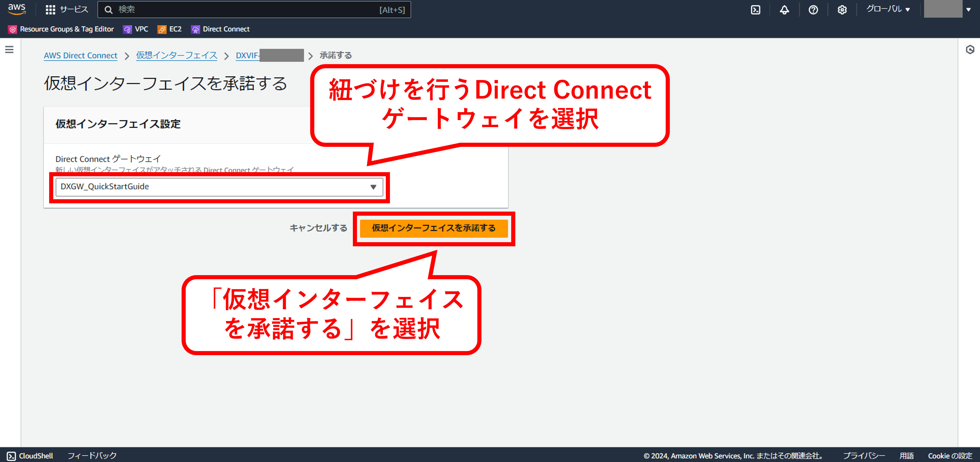This screenshot has width=980, height=462.
Task: Click サービス menu label
Action: [x=74, y=9]
